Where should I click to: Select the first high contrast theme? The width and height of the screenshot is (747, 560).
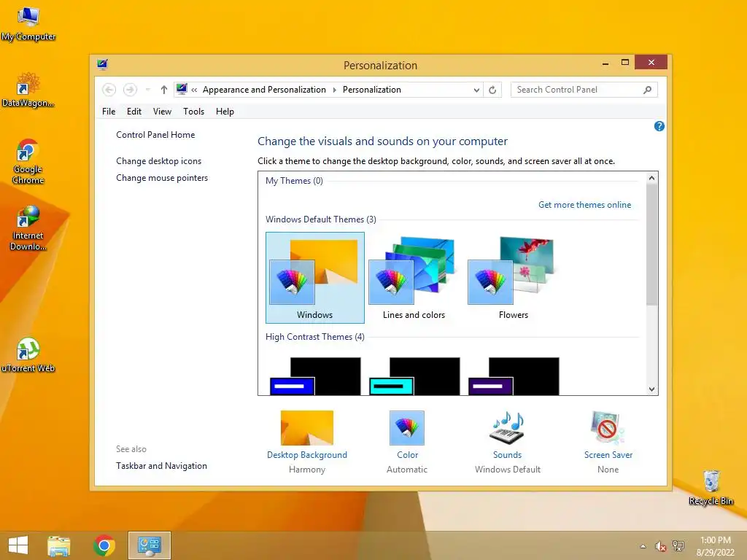315,376
